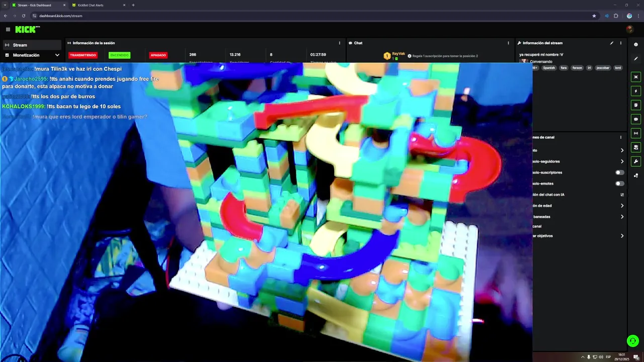Expand restricción de edad chevron

click(622, 206)
